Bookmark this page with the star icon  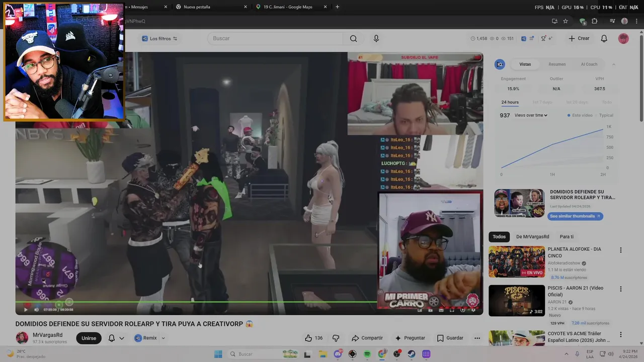[x=566, y=21]
